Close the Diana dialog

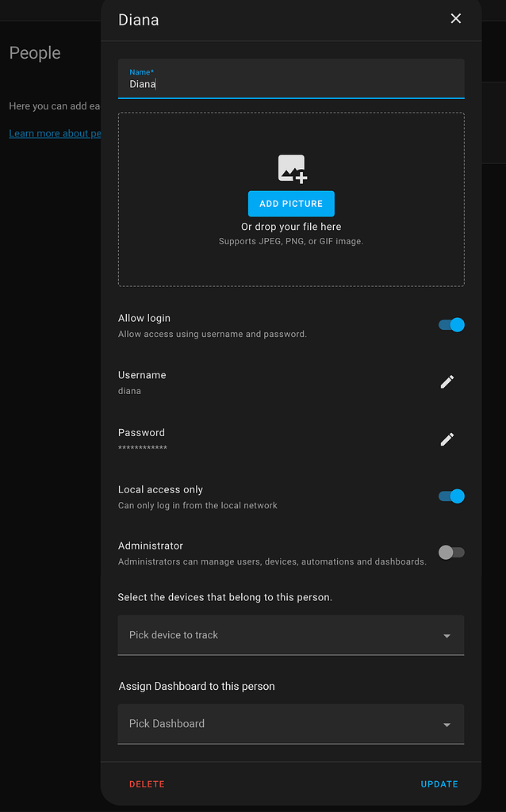pyautogui.click(x=456, y=19)
